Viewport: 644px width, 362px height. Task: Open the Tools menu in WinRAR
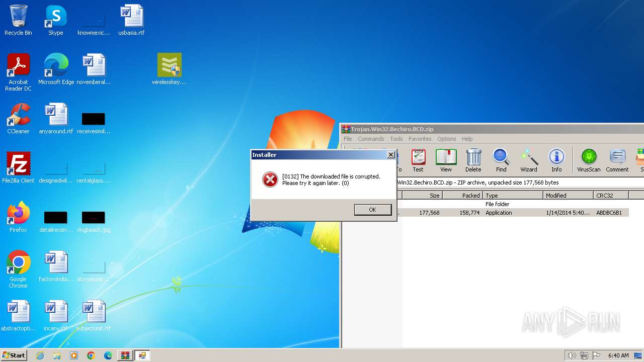pyautogui.click(x=396, y=139)
